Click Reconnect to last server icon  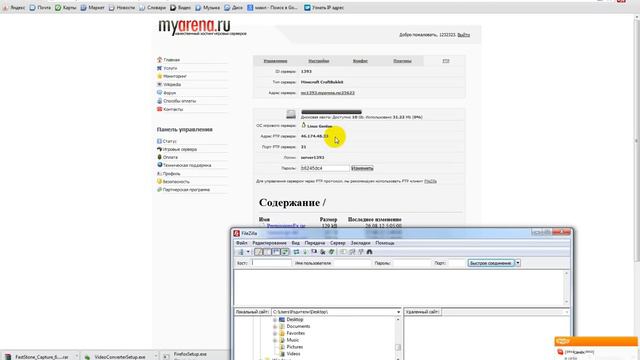[331, 252]
